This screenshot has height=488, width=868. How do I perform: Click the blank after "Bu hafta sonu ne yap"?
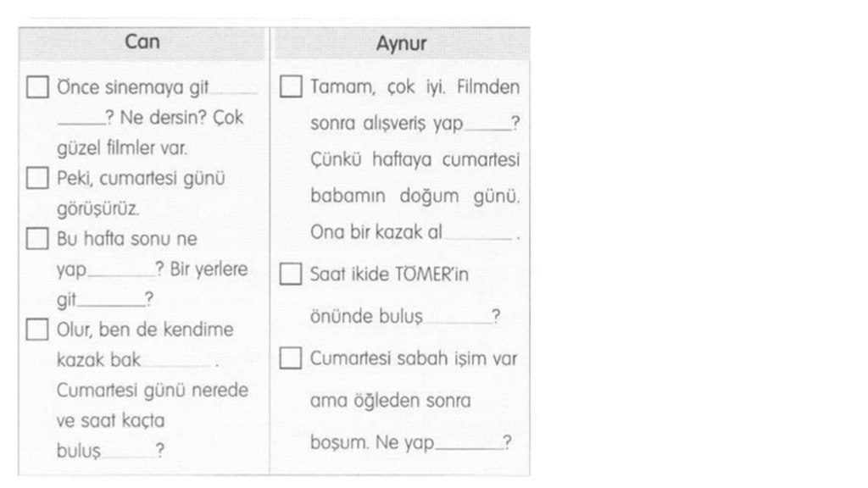121,274
